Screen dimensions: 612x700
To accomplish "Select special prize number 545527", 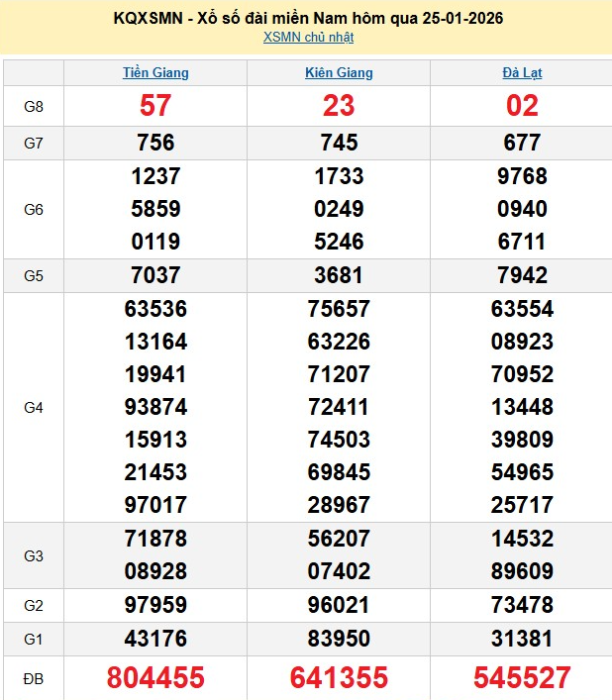I will click(x=521, y=678).
